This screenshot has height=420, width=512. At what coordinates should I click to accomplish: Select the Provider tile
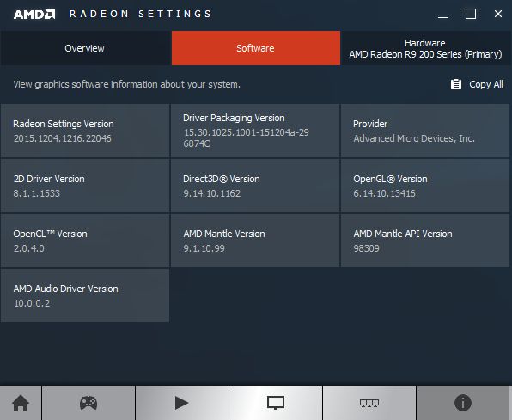point(425,131)
